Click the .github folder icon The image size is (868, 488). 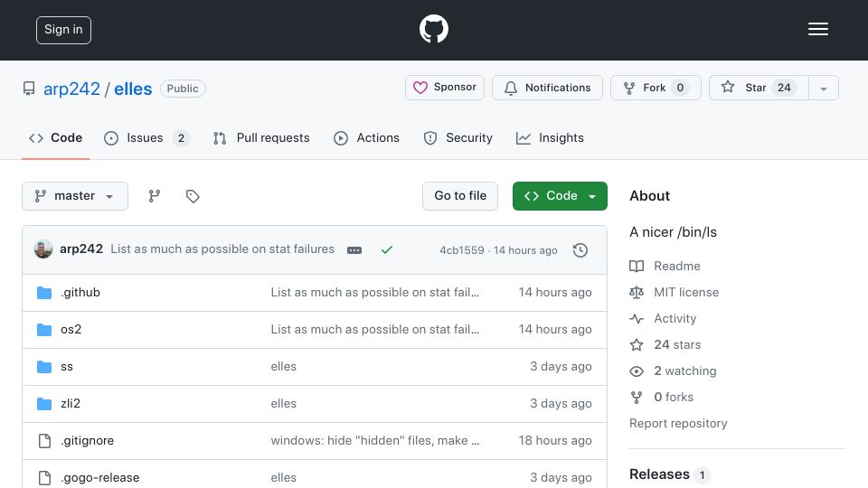(x=44, y=292)
